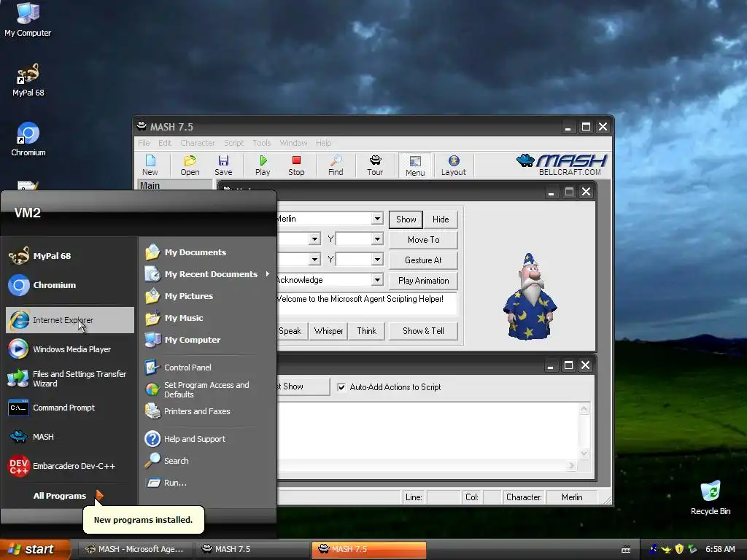Select the Recycle Bin desktop icon
This screenshot has width=747, height=560.
pos(710,497)
